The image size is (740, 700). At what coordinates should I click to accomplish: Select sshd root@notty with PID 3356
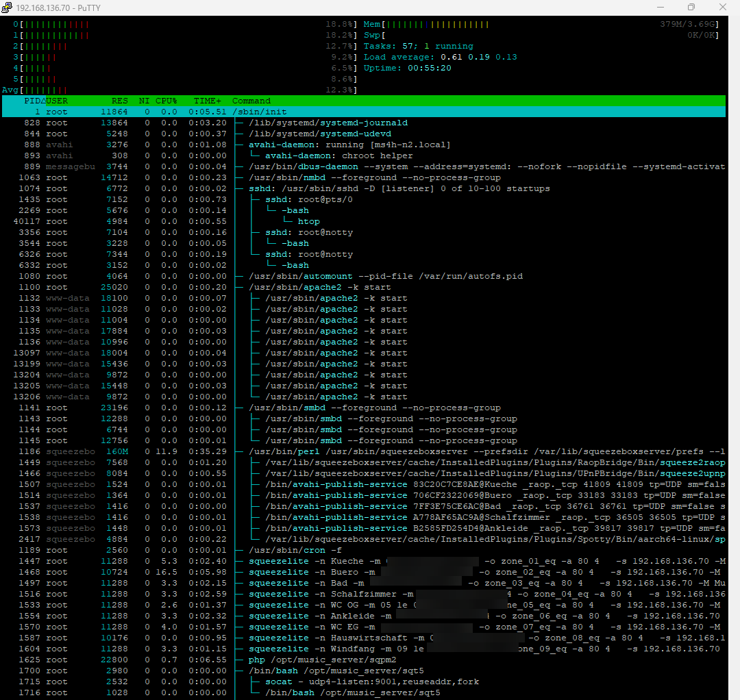[363, 233]
